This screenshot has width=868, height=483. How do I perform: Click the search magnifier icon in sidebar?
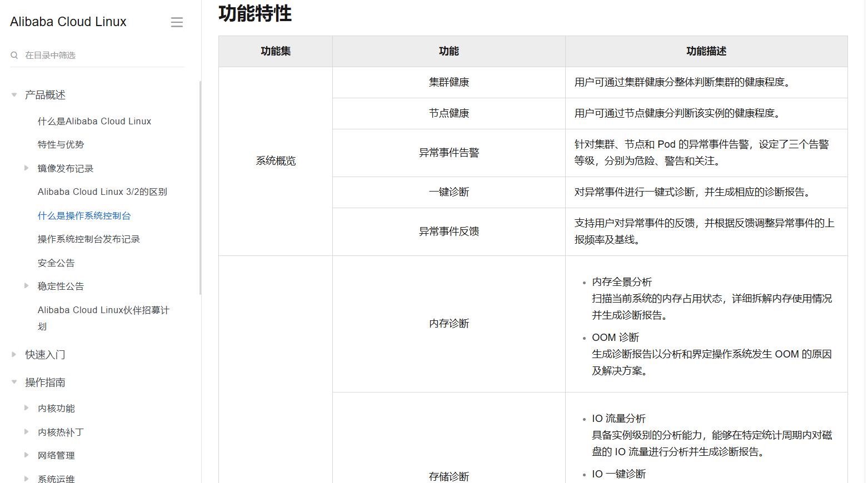click(x=14, y=56)
